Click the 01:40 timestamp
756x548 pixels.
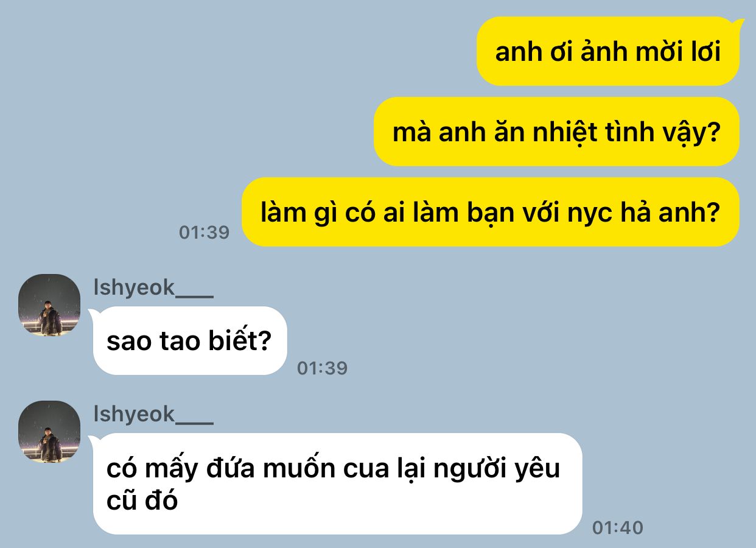click(618, 527)
